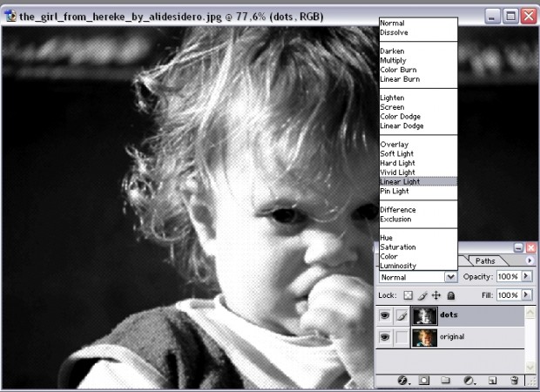Create new fill or adjustment layer
540x392 pixels.
(469, 381)
